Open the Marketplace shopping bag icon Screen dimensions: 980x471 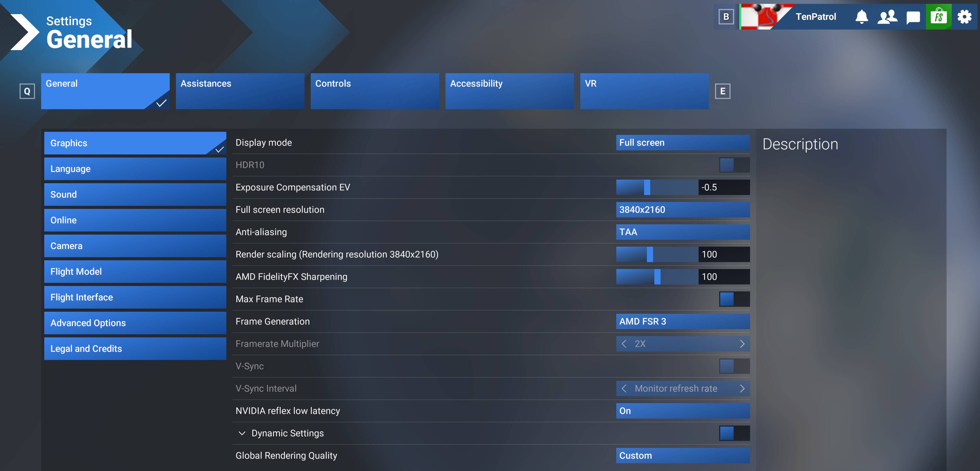(x=939, y=17)
